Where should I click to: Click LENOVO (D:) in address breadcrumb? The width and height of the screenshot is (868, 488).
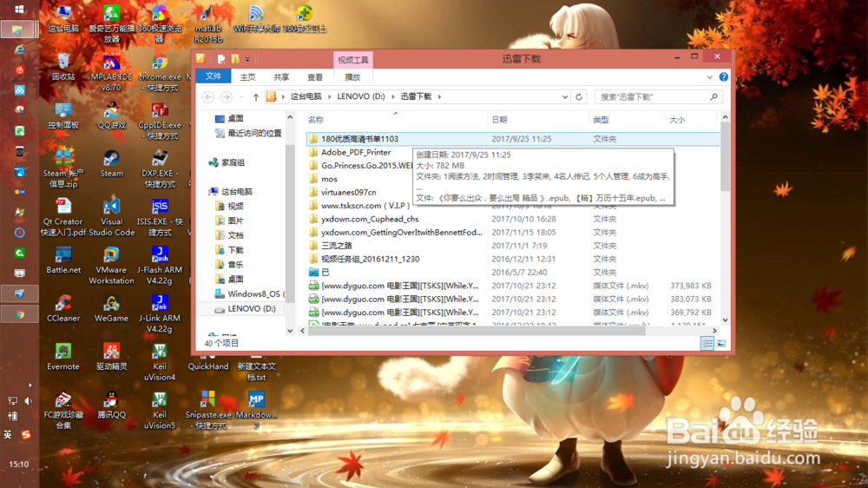[x=361, y=96]
